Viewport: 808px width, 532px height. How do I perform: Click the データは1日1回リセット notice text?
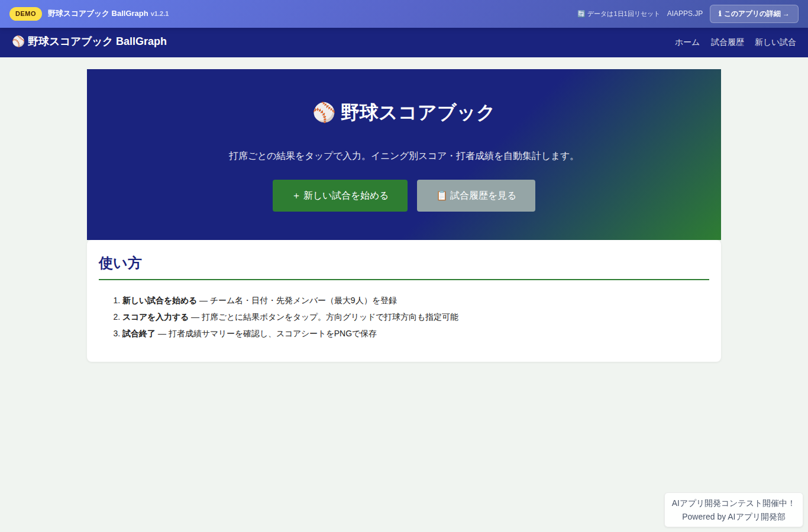(623, 14)
